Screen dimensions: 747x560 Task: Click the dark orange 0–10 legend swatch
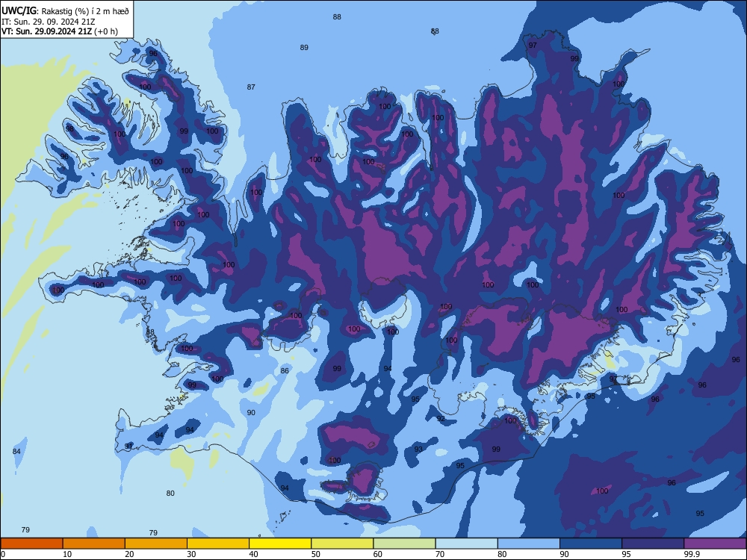click(x=31, y=544)
